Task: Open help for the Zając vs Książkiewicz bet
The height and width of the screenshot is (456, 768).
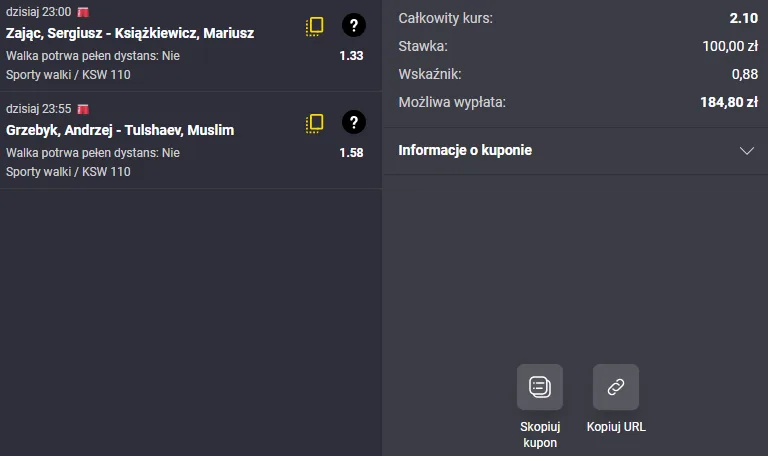Action: [x=354, y=25]
